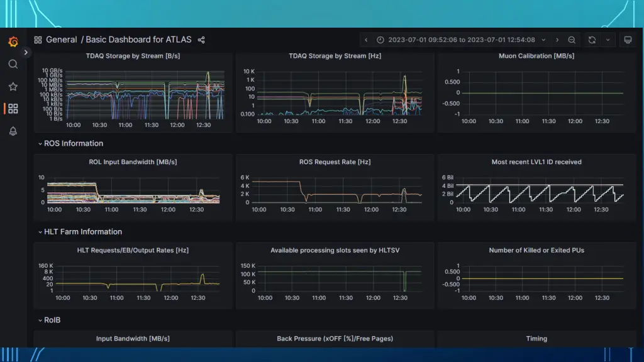Click the dip in Available processing slots graph

click(x=404, y=281)
